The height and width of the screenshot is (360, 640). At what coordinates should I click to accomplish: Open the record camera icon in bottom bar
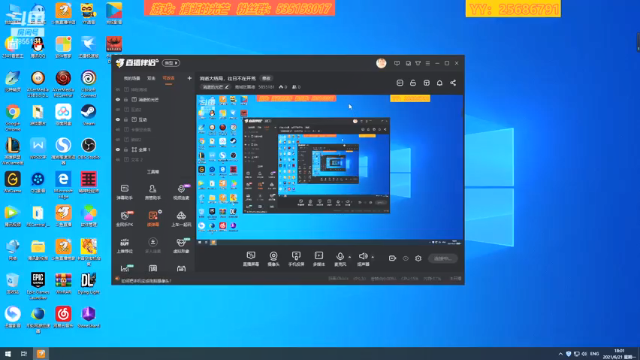coord(392,258)
